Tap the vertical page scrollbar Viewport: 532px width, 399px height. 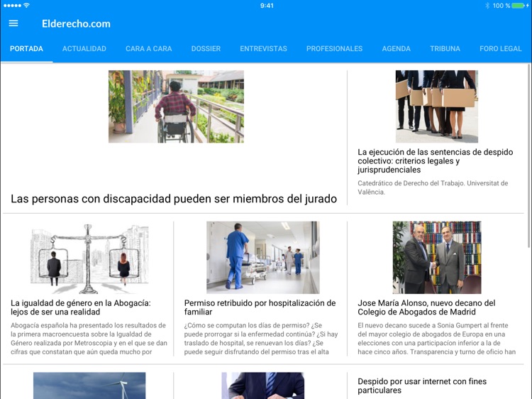[529, 156]
